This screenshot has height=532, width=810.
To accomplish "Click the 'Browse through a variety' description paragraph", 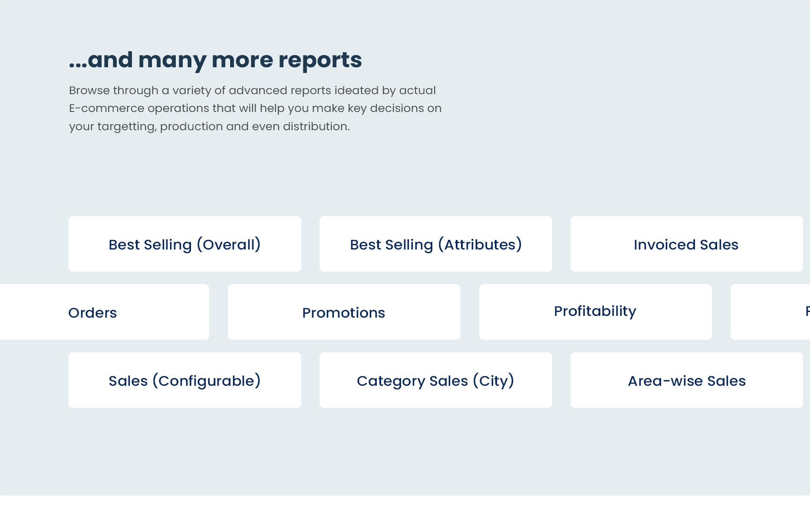I will [255, 108].
